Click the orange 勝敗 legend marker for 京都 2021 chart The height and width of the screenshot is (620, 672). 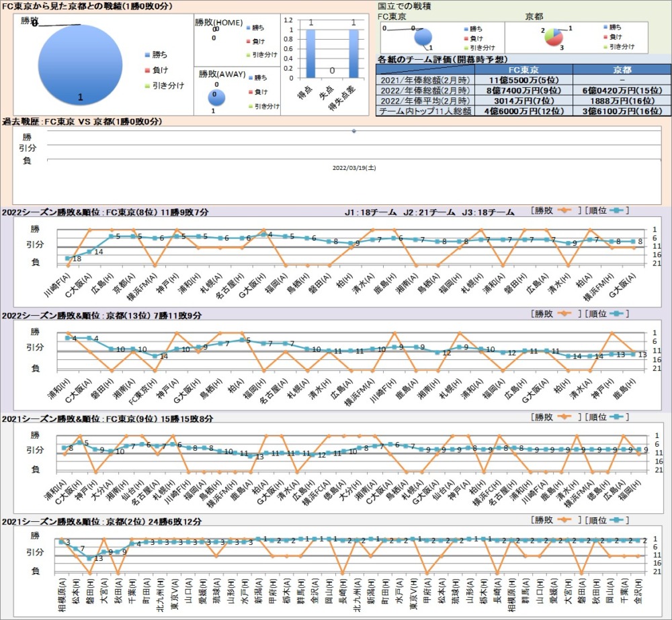pos(564,520)
